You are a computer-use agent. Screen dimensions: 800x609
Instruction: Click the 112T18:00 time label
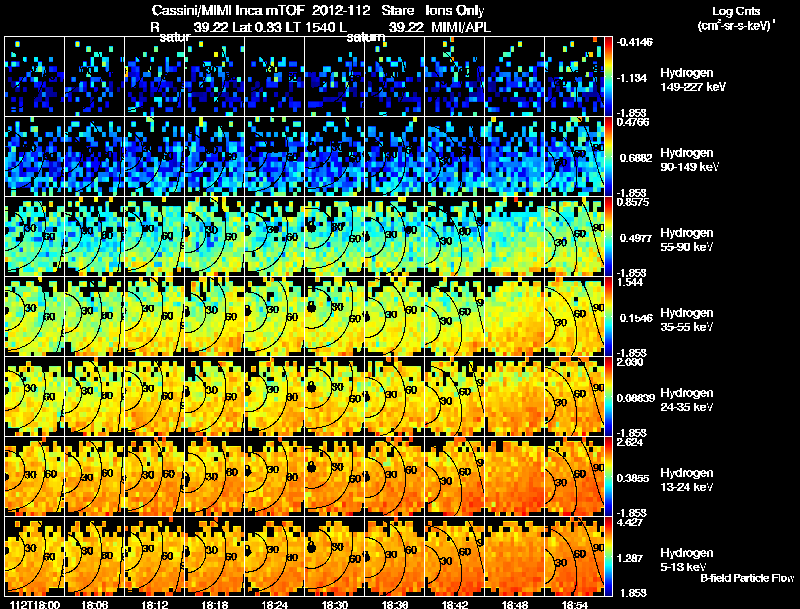click(x=35, y=604)
